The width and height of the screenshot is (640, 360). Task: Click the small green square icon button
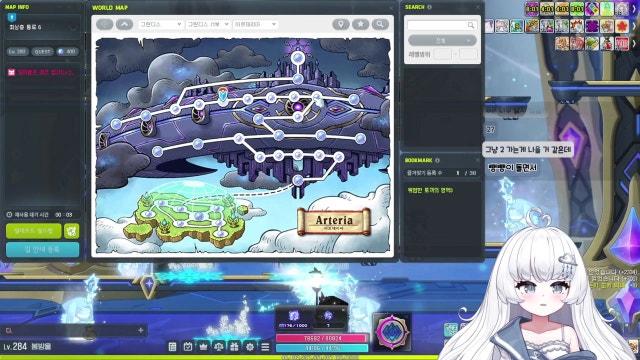[x=71, y=231]
